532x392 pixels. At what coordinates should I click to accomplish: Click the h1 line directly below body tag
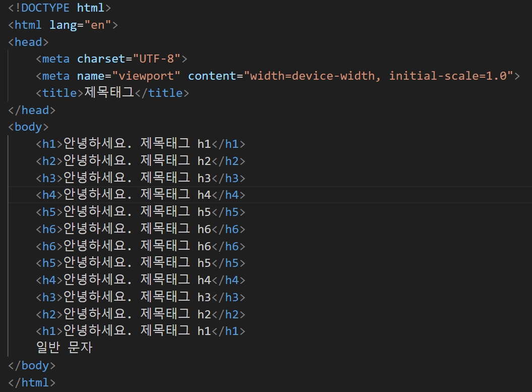141,144
